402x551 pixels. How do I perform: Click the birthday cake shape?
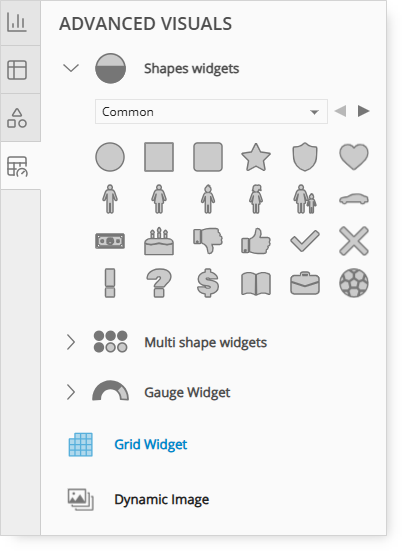[x=159, y=241]
